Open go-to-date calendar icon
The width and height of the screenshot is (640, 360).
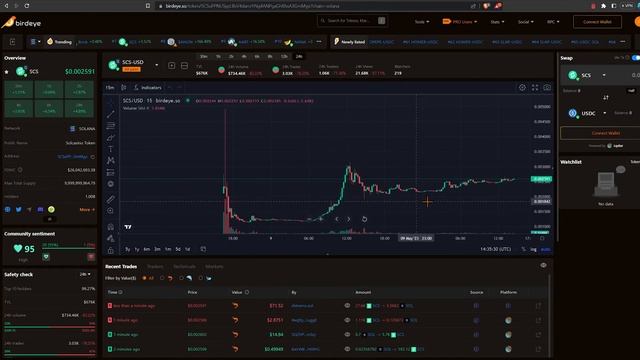click(203, 249)
